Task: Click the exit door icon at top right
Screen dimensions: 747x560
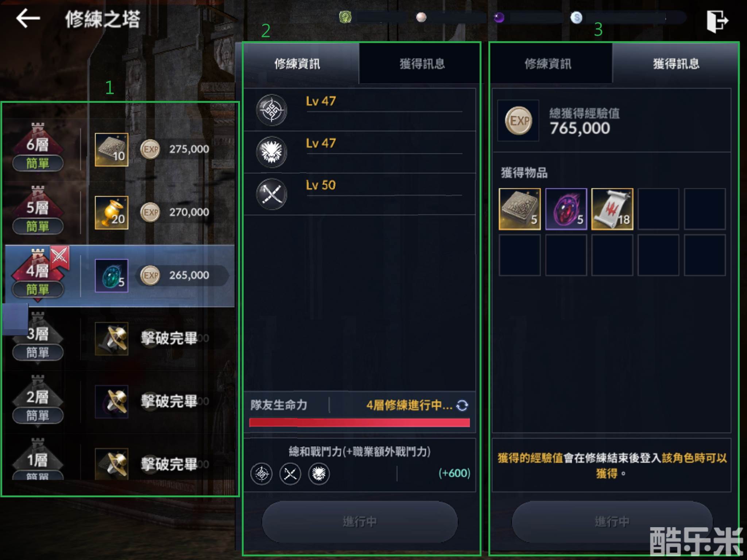Action: point(717,21)
